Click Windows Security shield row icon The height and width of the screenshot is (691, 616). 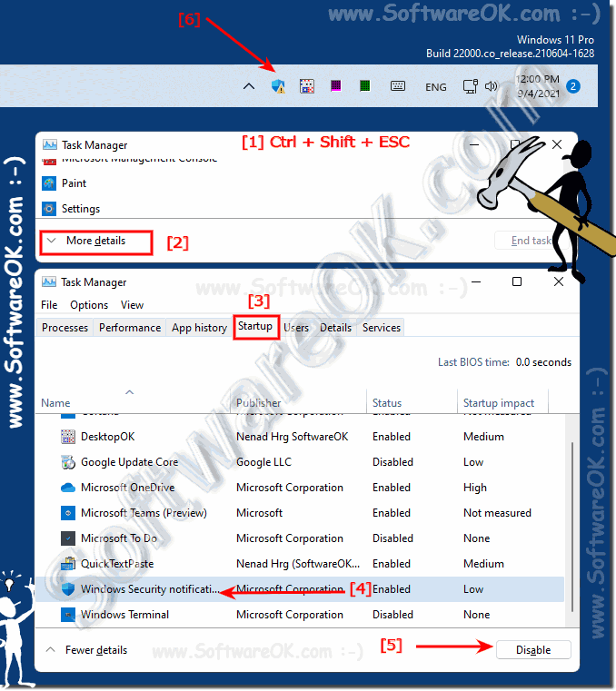tap(68, 589)
